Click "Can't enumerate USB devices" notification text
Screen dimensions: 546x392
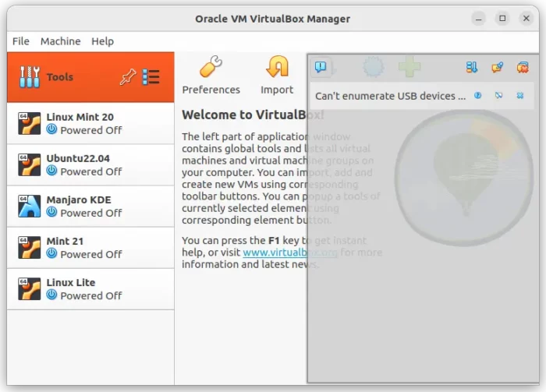coord(390,96)
